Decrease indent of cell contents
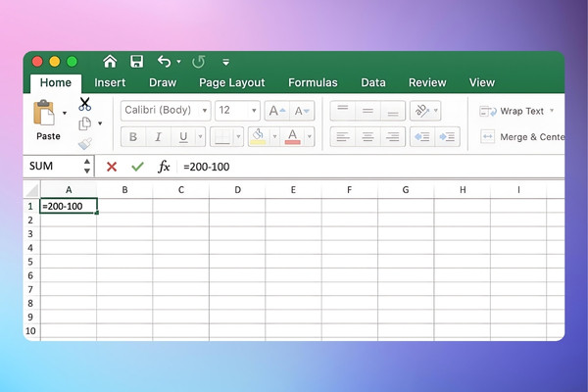Screen dimensions: 588x392 [x=422, y=137]
